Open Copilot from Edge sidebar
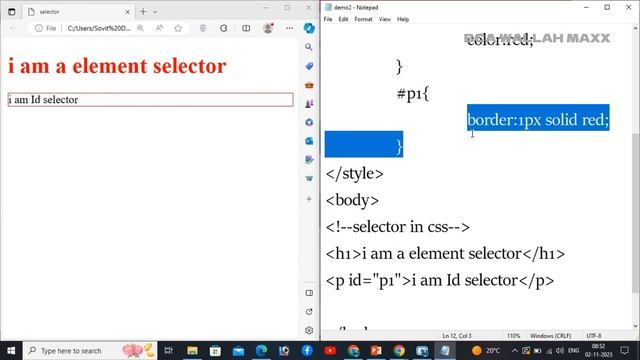This screenshot has width=640, height=360. 309,28
